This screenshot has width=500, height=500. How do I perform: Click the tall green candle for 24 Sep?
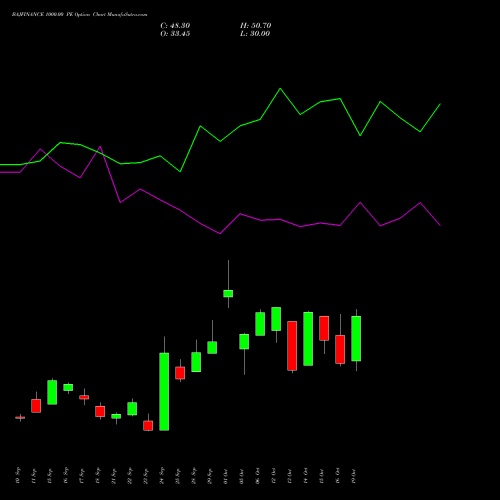(x=164, y=391)
